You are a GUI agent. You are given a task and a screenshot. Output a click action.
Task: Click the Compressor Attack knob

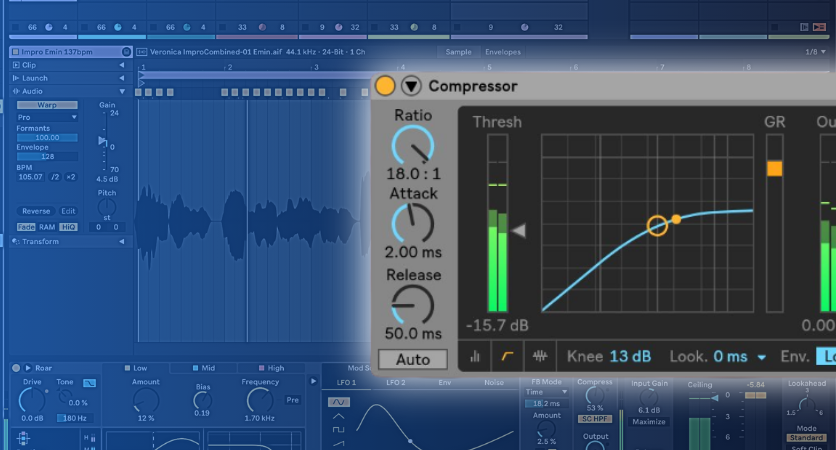coord(413,223)
